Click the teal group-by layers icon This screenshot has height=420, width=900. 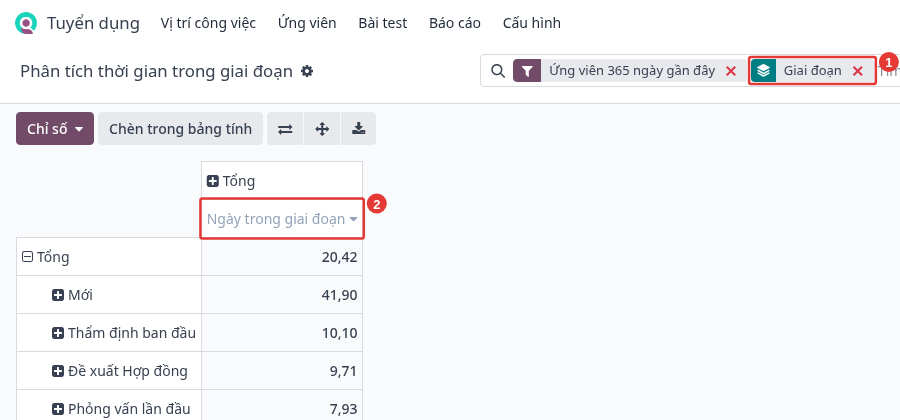coord(763,71)
